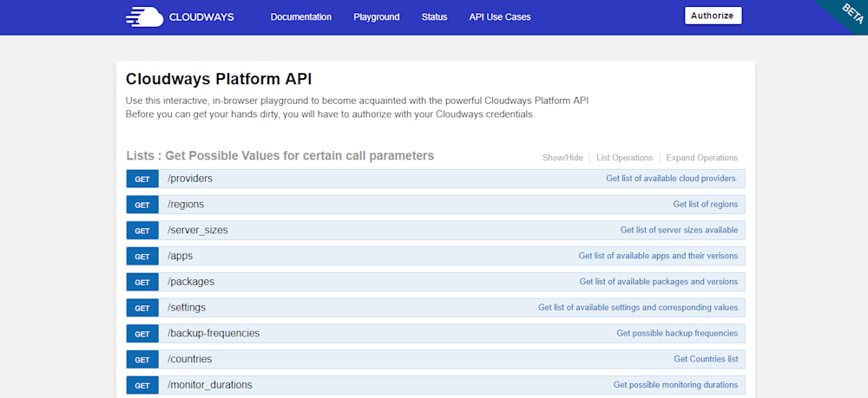Open API Use Cases in the header

click(x=500, y=17)
